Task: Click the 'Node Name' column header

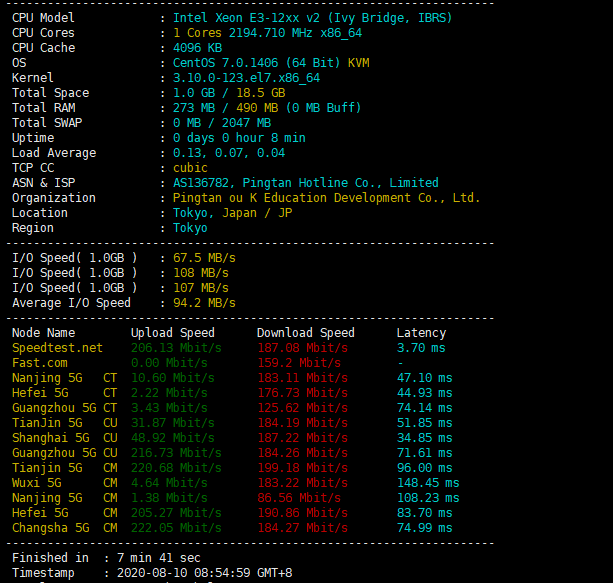Action: tap(43, 333)
